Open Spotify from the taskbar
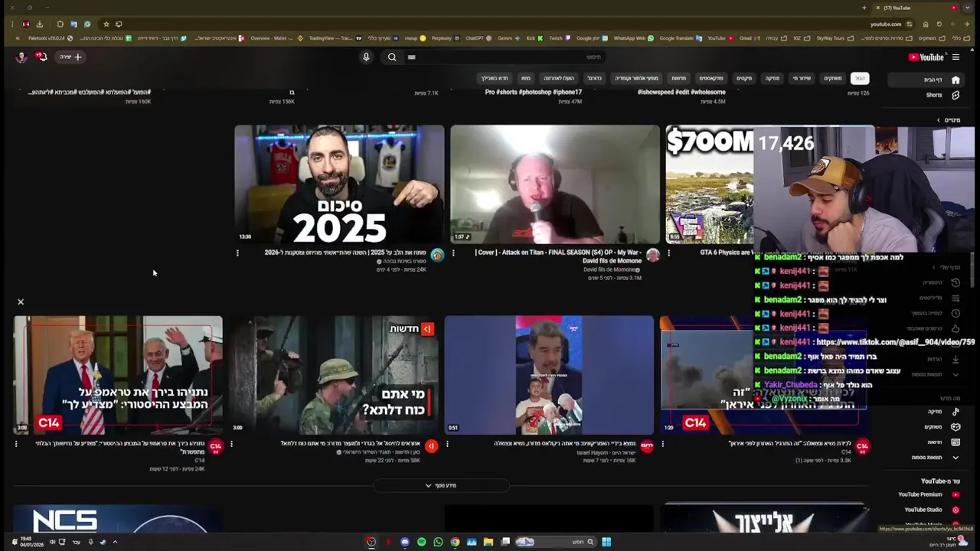Screen dimensions: 980x551 422,542
